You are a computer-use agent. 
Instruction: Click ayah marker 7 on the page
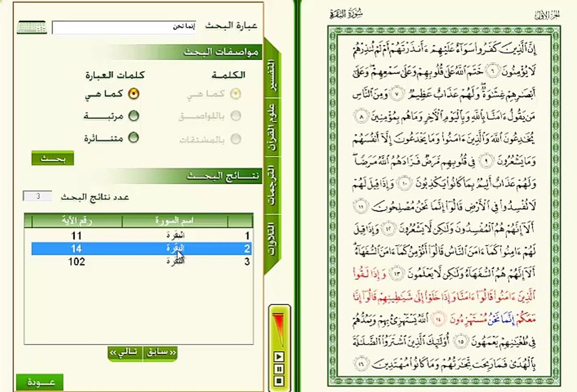(397, 94)
